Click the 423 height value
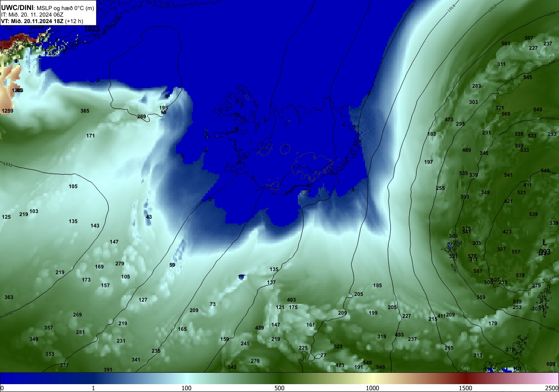 (x=507, y=232)
